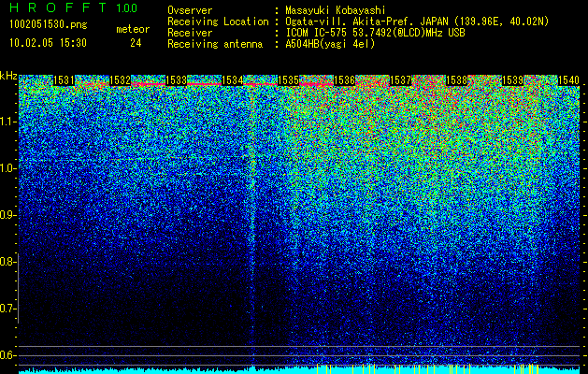The width and height of the screenshot is (588, 374).
Task: Click the 1539 time marker
Action: 512,80
